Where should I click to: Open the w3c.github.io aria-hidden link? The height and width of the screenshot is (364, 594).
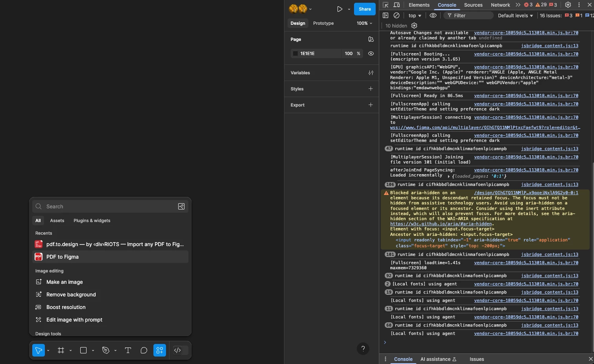coord(441,224)
